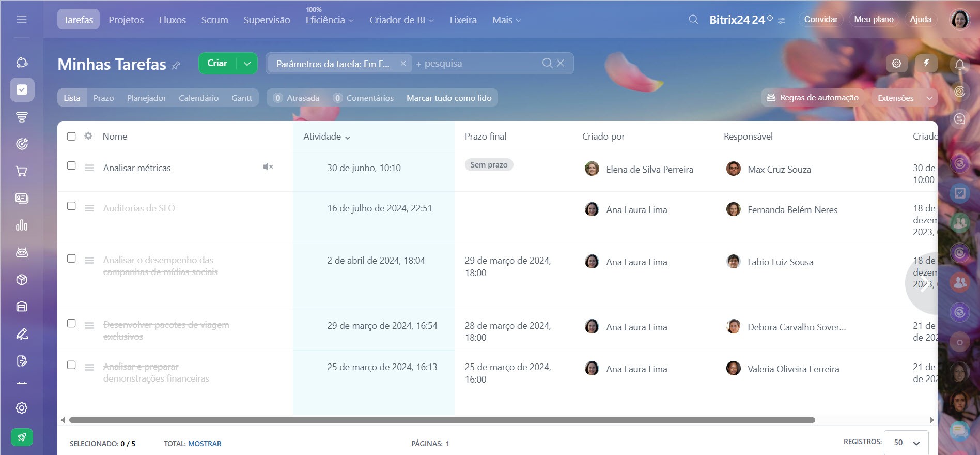The height and width of the screenshot is (455, 980).
Task: Filter by Comentários counter
Action: pyautogui.click(x=363, y=98)
